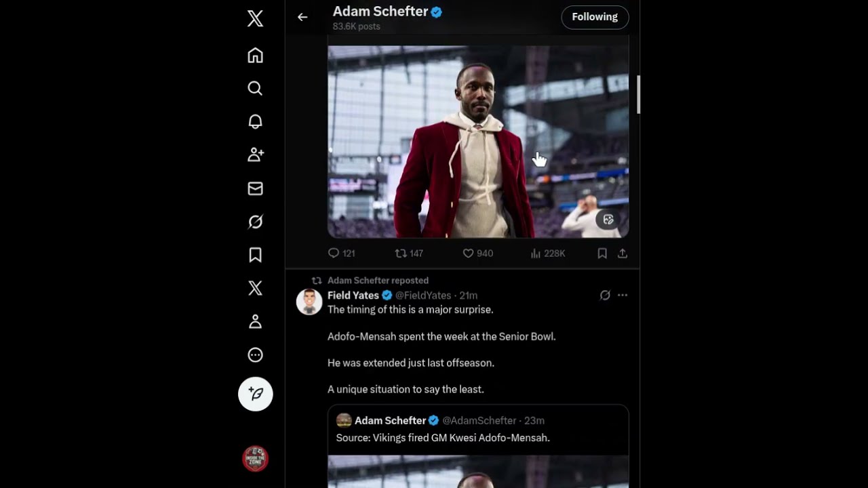This screenshot has height=488, width=868.
Task: Open the follow requests people icon
Action: point(255,155)
